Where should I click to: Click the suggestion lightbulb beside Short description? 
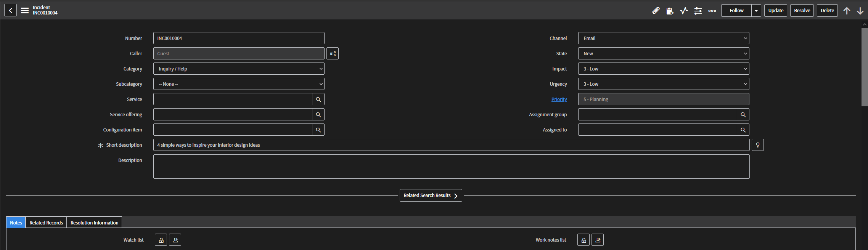tap(758, 145)
